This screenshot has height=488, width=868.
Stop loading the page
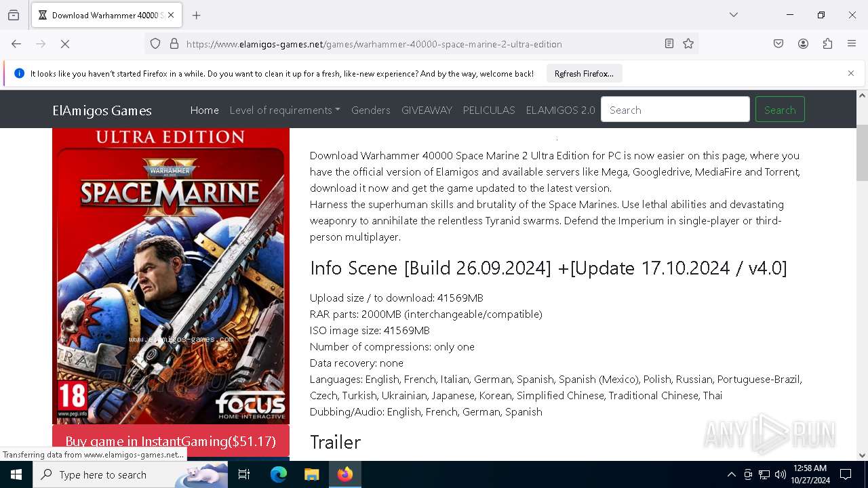[x=65, y=44]
